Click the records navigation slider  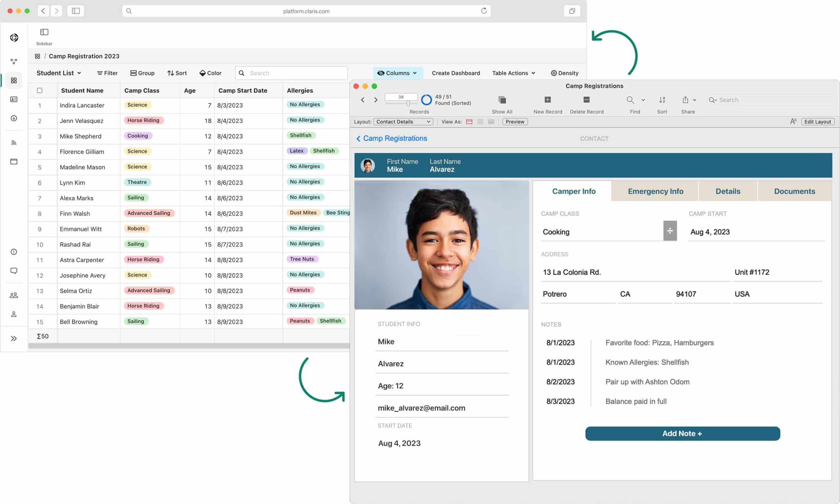coord(408,103)
